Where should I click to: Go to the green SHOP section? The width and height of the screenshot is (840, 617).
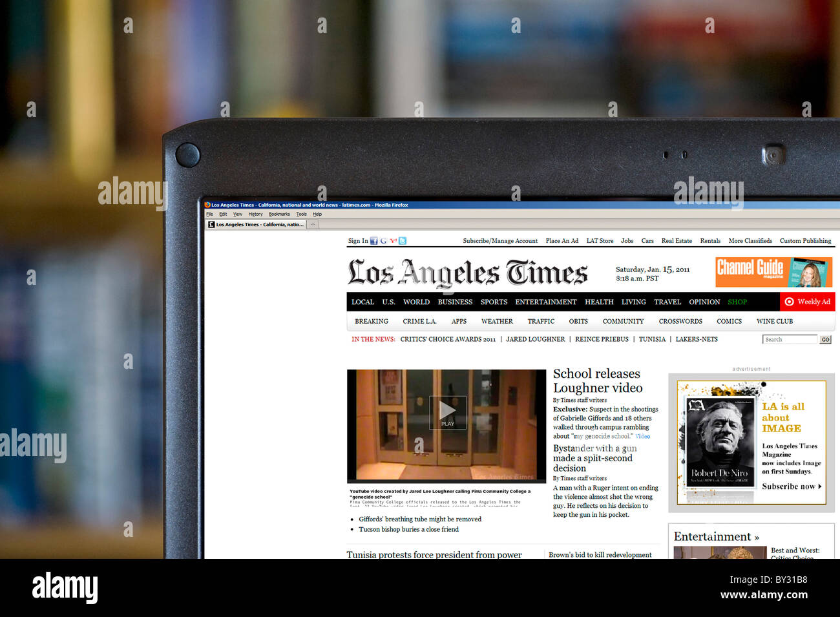tap(737, 302)
